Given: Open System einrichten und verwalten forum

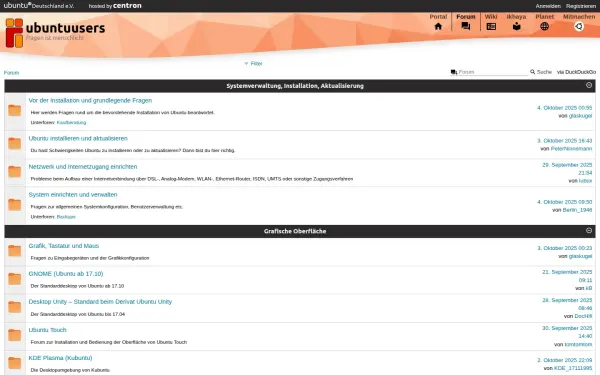Looking at the screenshot, I should tap(73, 194).
